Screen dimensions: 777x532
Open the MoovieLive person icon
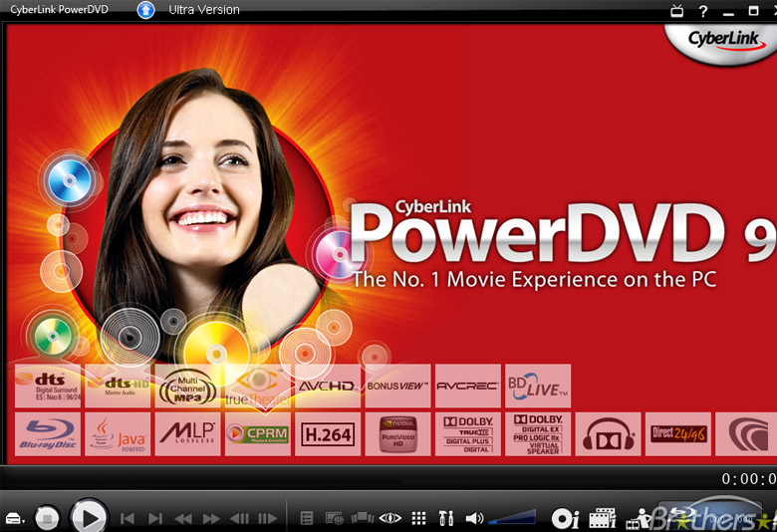(639, 519)
